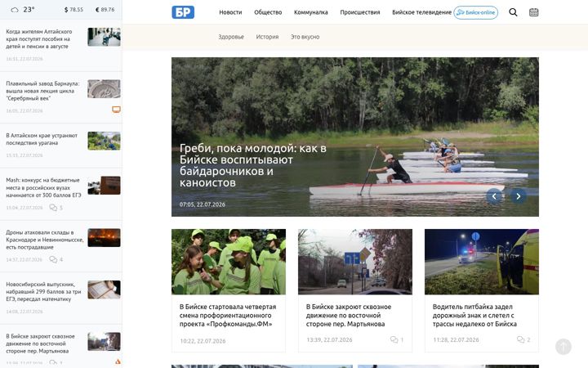Open comments icon on Mash ЕГЭ news

coord(53,208)
